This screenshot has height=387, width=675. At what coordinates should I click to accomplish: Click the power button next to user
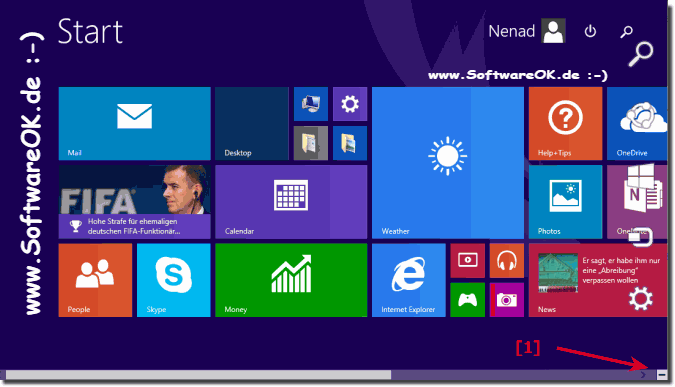pos(590,31)
